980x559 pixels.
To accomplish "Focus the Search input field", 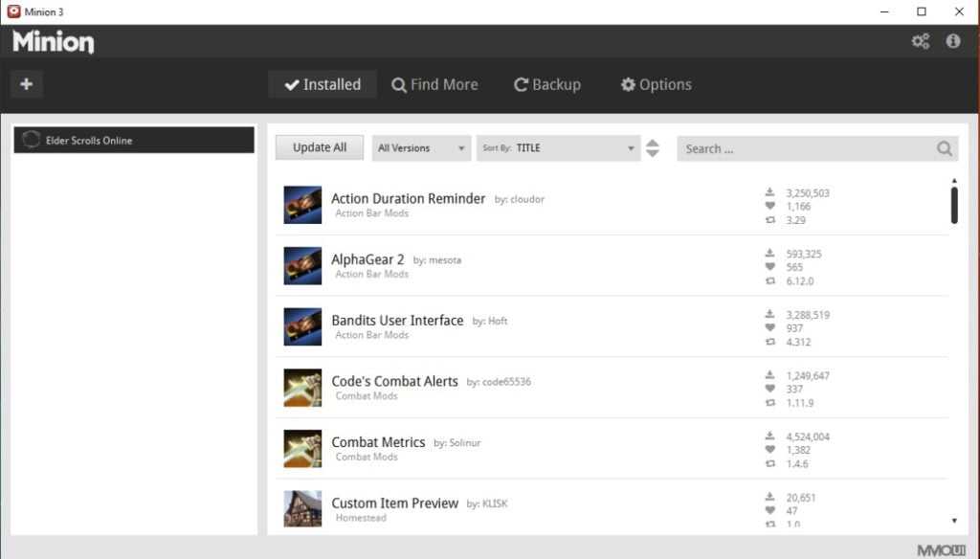I will pos(804,148).
